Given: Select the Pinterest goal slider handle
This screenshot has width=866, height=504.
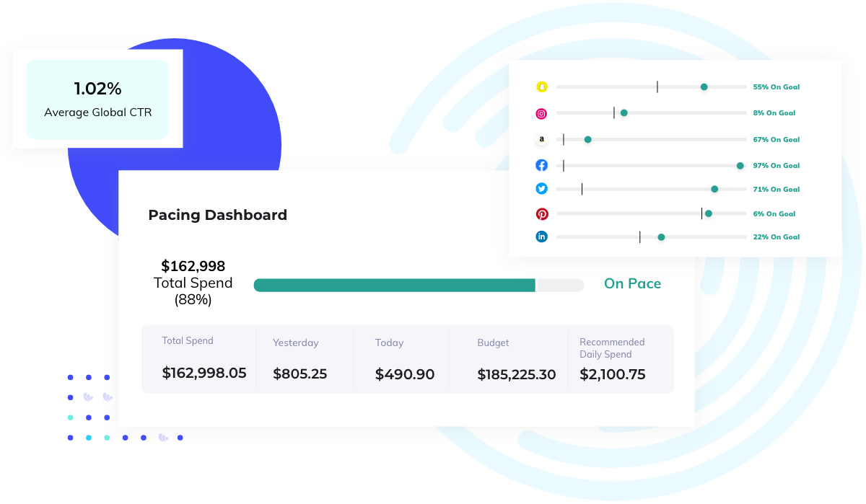Looking at the screenshot, I should click(x=709, y=213).
